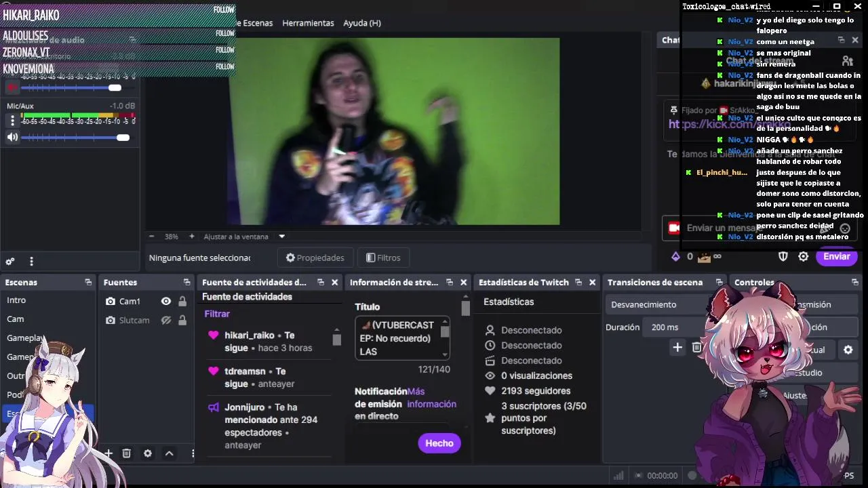The width and height of the screenshot is (868, 488).
Task: Follow ALDOULISES in overlay list
Action: pos(225,33)
